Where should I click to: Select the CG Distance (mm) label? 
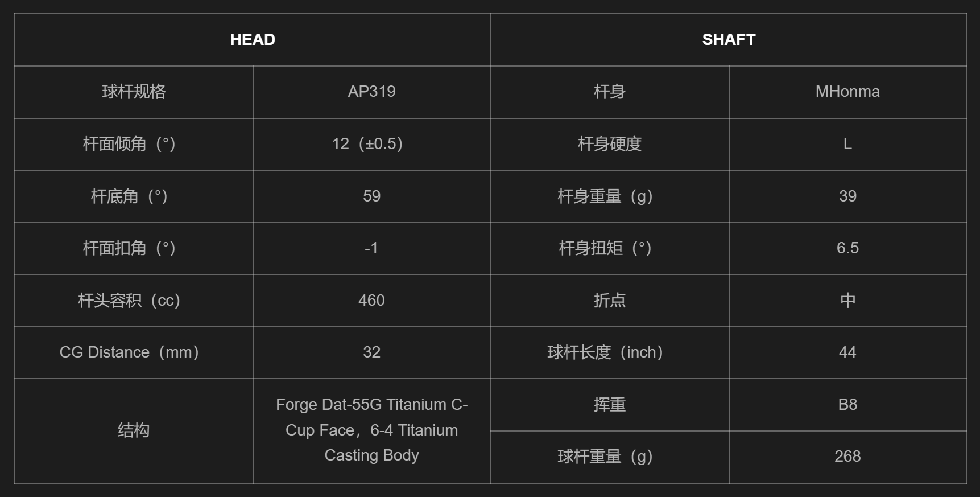coord(129,352)
